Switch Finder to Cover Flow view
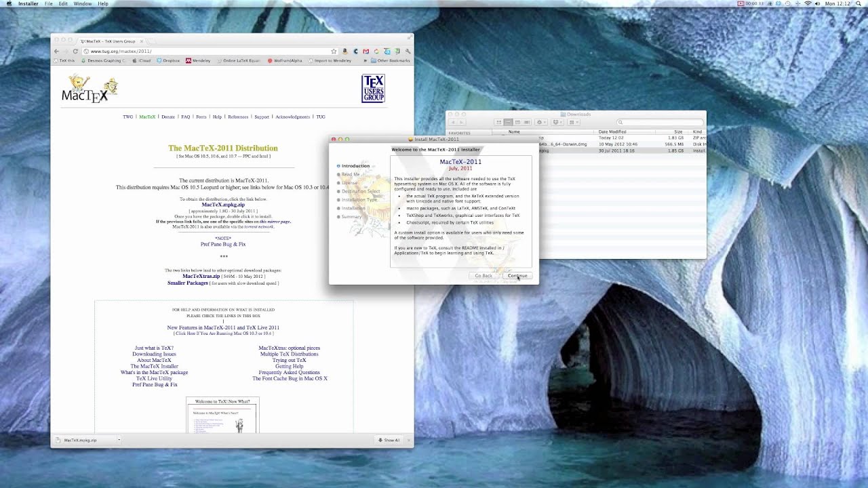The height and width of the screenshot is (488, 868). pyautogui.click(x=526, y=123)
